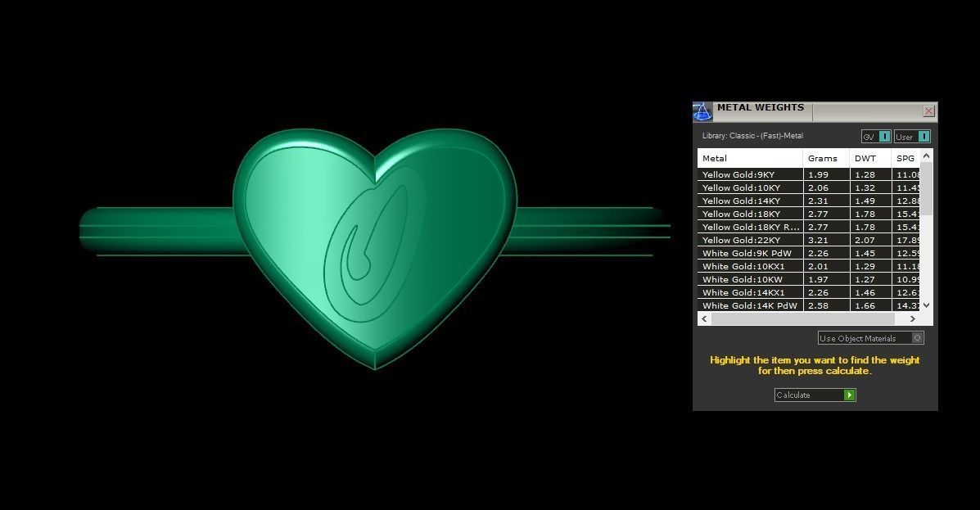The image size is (980, 510).
Task: Select the Yellow Gold:10KY row
Action: coord(810,187)
